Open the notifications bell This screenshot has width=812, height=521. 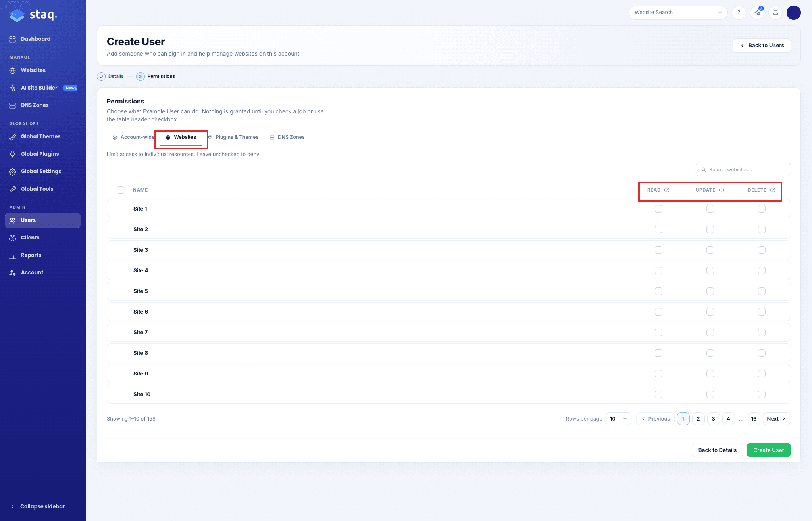click(x=775, y=13)
